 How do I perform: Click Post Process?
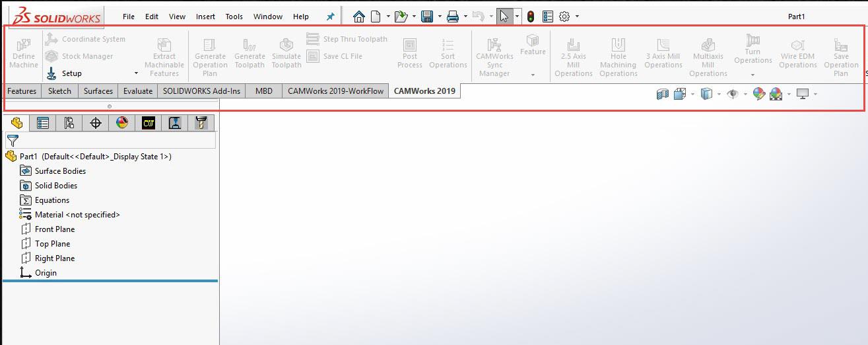[410, 53]
